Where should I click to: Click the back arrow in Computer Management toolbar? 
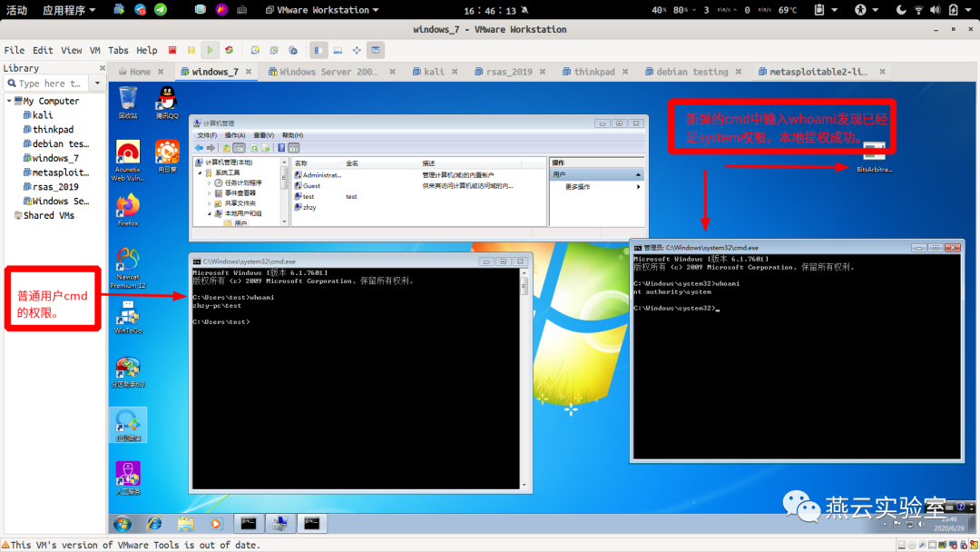click(x=200, y=148)
